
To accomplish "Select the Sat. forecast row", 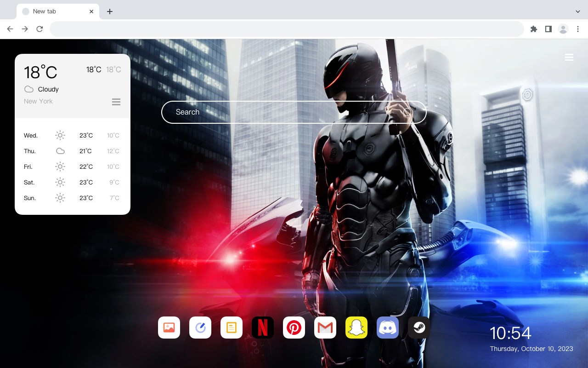I will point(73,182).
